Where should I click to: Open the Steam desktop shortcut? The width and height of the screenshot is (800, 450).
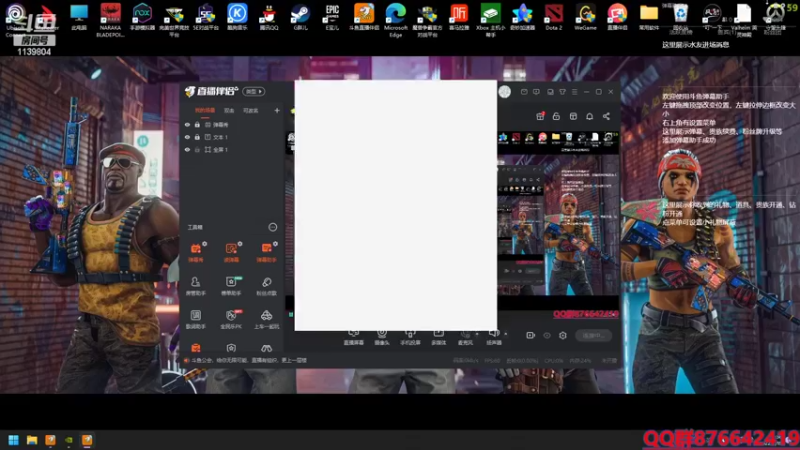pos(301,17)
